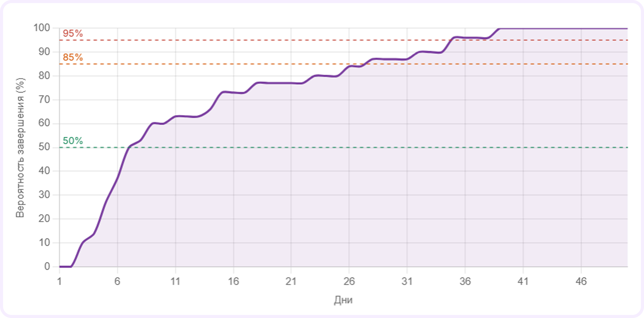The image size is (644, 318).
Task: Click the green 50% threshold label
Action: (x=73, y=141)
